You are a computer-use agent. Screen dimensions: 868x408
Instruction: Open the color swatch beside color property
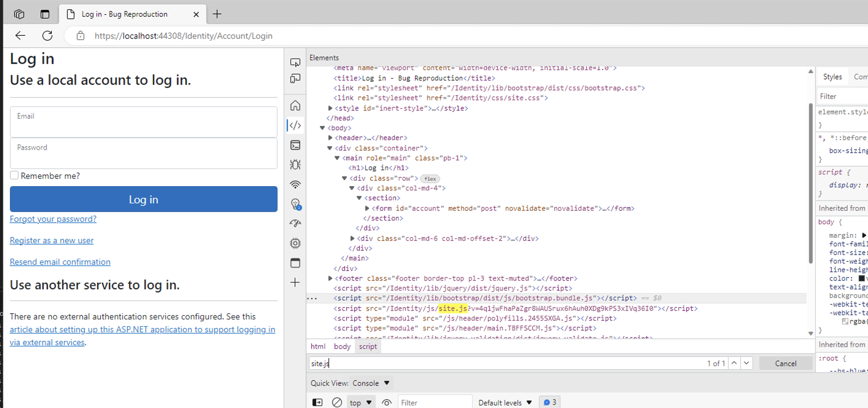pyautogui.click(x=861, y=278)
